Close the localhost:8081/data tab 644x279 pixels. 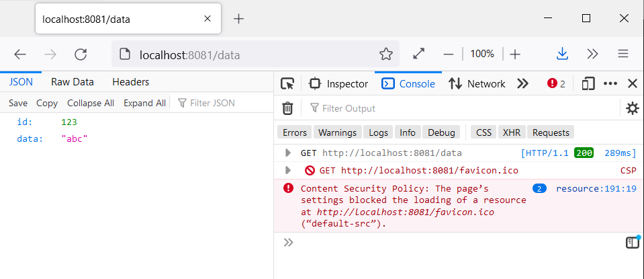(x=208, y=19)
